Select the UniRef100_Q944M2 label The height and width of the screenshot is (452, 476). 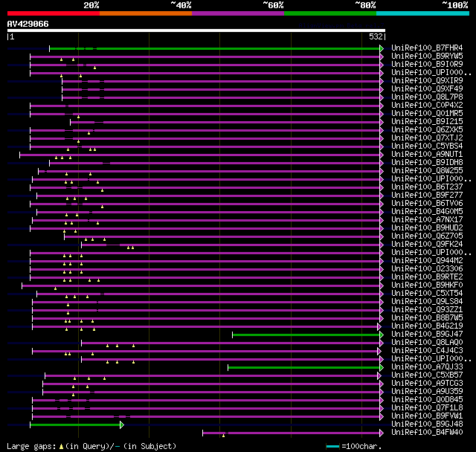[x=427, y=261]
